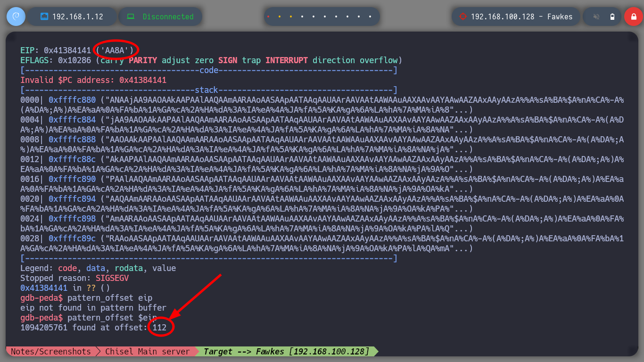
Task: Open the red power menu button
Action: coord(633,16)
